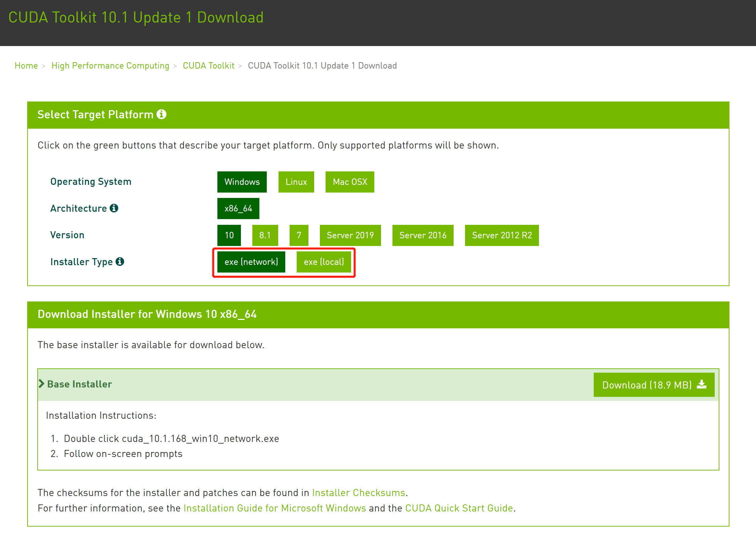
Task: Select Mac OSX operating system
Action: point(350,182)
